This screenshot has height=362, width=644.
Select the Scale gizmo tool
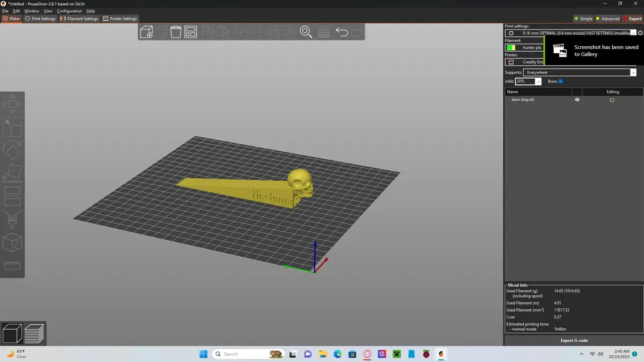12,127
